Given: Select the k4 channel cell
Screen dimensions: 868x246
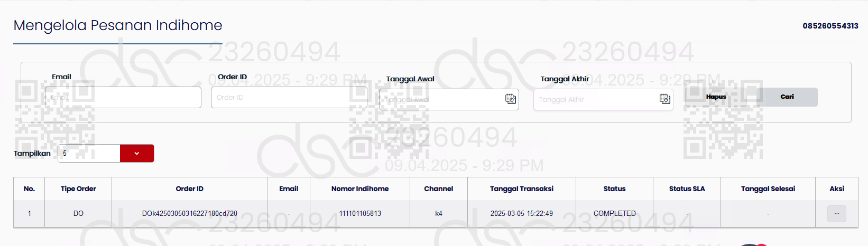Looking at the screenshot, I should click(439, 214).
